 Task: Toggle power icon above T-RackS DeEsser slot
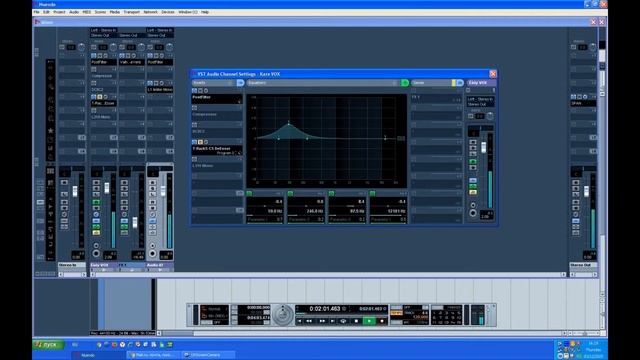pyautogui.click(x=194, y=142)
